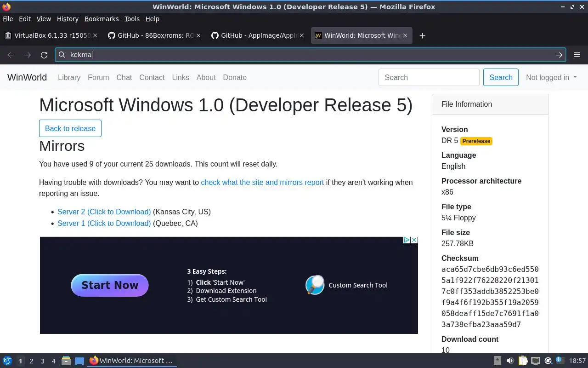Close the WinWorld tab
588x368 pixels.
tap(405, 35)
